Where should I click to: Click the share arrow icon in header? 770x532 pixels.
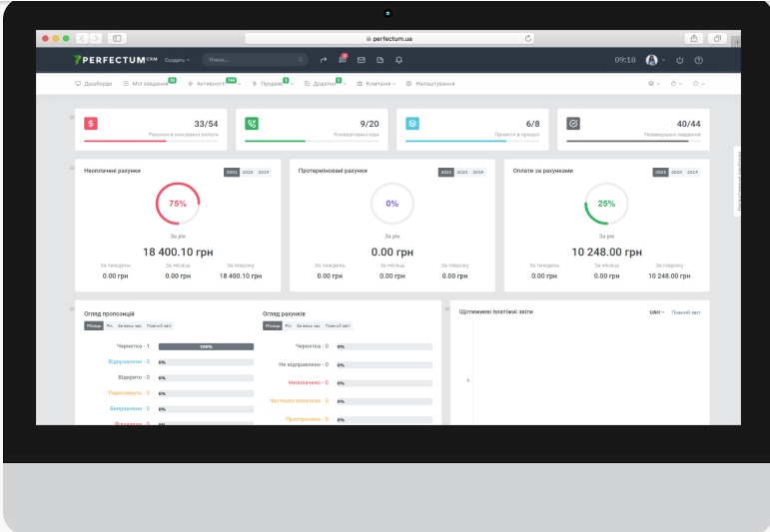[324, 60]
